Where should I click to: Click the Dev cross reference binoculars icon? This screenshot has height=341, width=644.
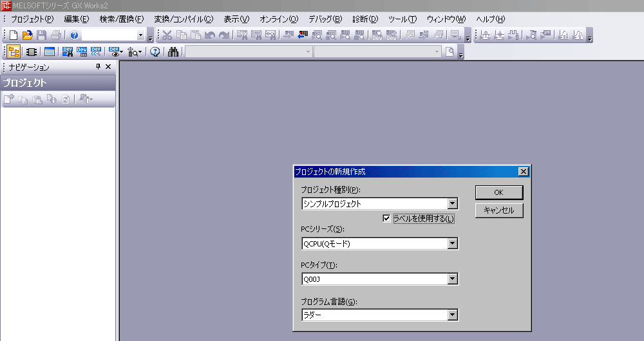(68, 51)
